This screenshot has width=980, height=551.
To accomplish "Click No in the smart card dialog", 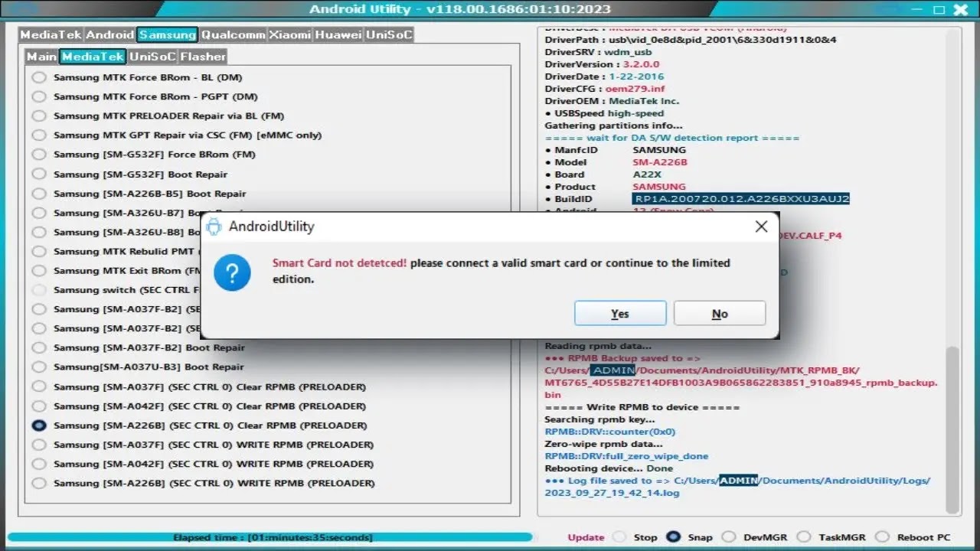I will (720, 313).
